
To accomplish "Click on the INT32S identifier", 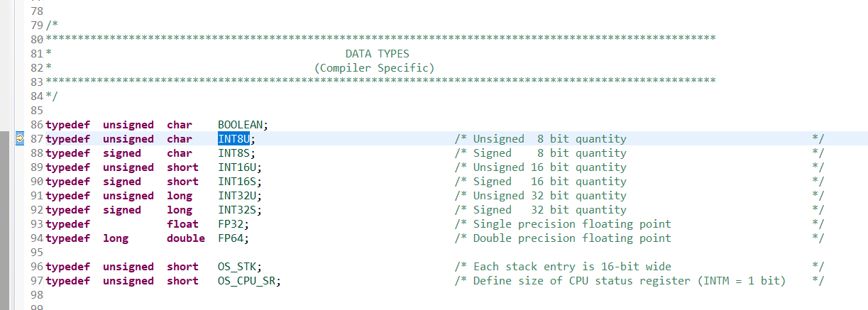I will [x=237, y=210].
